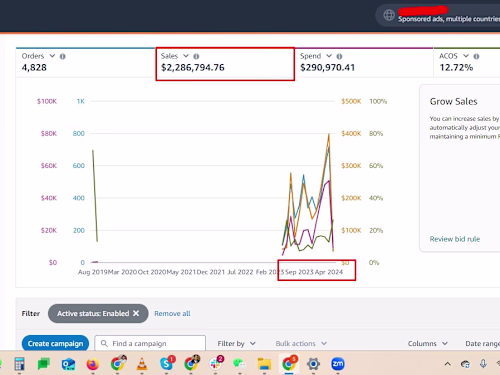Click the globe icon in top bar
Image resolution: width=500 pixels, height=375 pixels.
389,15
